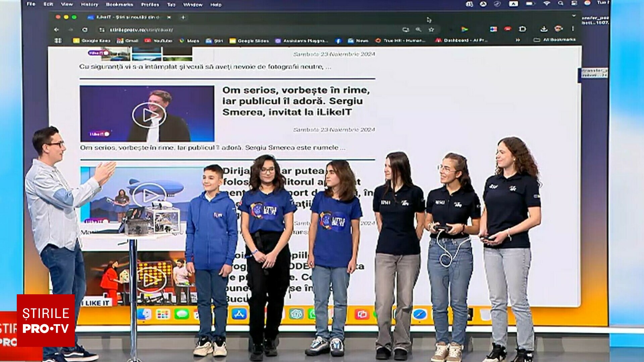The image size is (644, 362).
Task: Open Launchpad in the Dock
Action: tap(163, 314)
